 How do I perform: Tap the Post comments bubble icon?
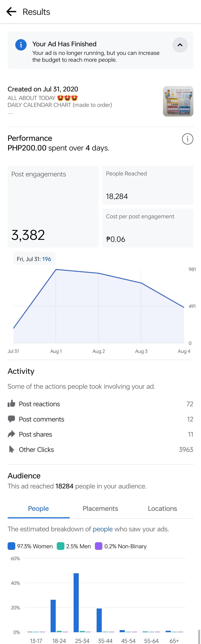pyautogui.click(x=12, y=419)
